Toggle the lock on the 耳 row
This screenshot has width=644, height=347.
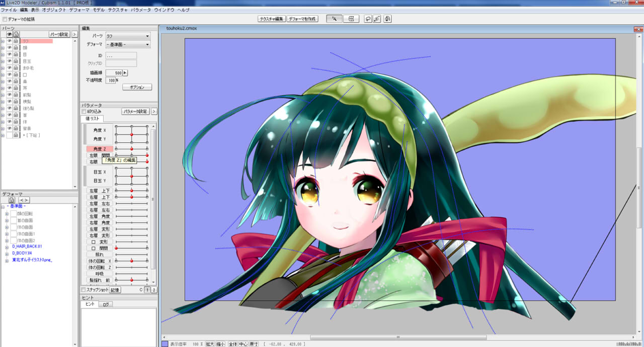[16, 88]
